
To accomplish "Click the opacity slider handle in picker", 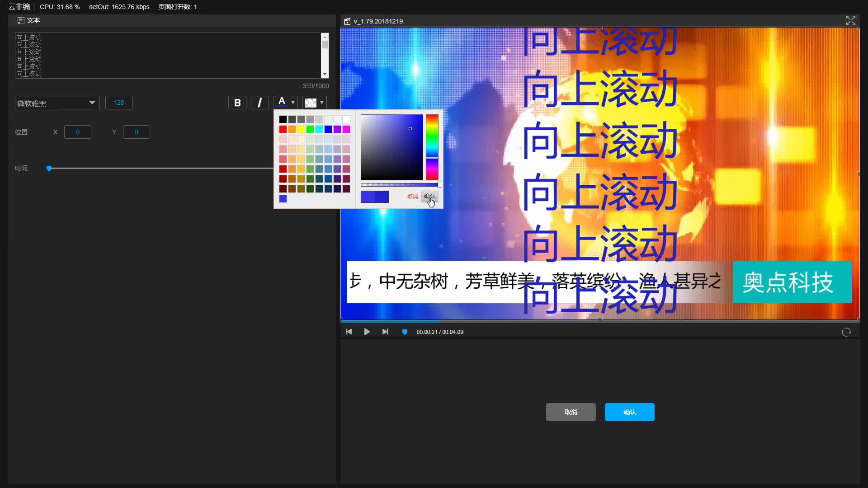I will [439, 185].
